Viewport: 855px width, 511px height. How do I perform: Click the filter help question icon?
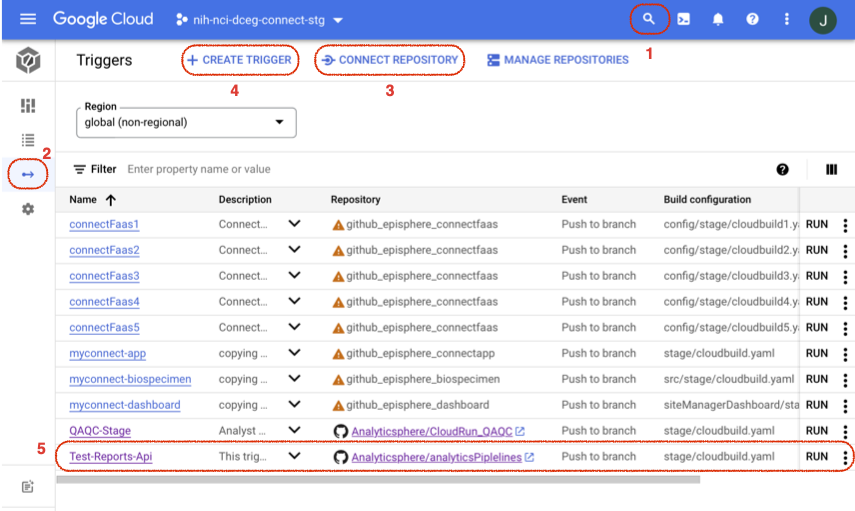tap(782, 170)
